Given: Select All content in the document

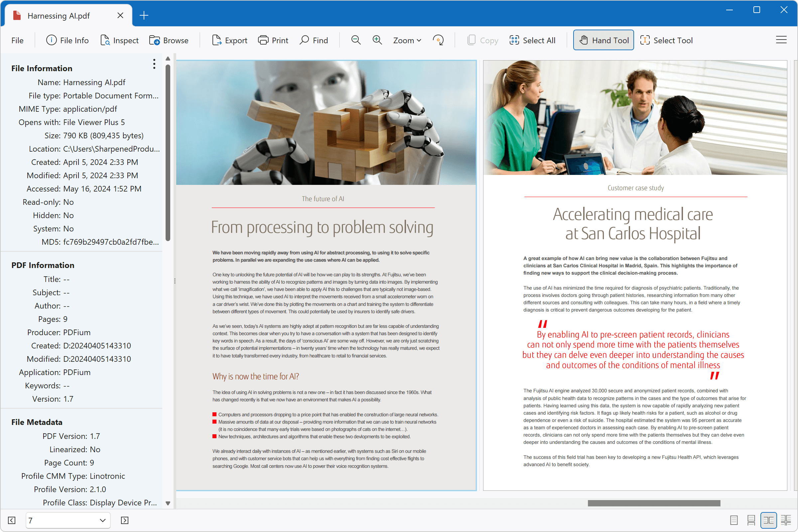Looking at the screenshot, I should 532,40.
